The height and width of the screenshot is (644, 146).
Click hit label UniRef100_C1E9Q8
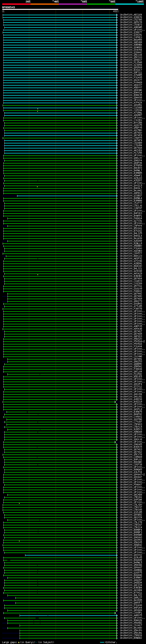(131, 108)
